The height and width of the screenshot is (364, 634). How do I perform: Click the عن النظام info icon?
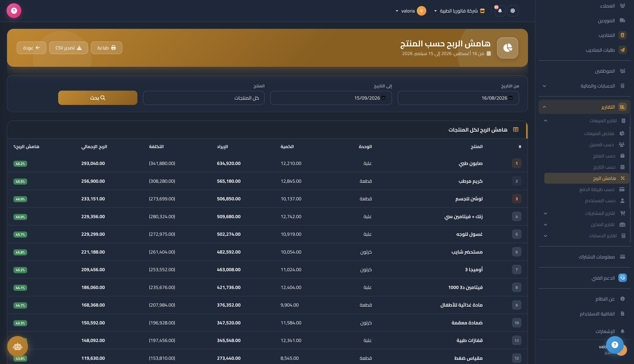[x=622, y=299]
